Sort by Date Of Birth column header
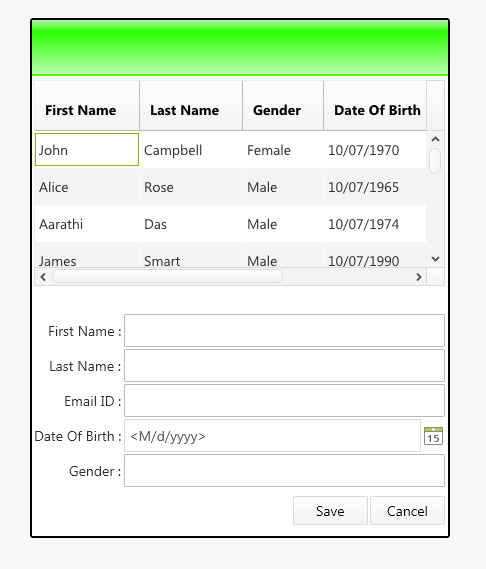The height and width of the screenshot is (569, 486). [x=375, y=106]
